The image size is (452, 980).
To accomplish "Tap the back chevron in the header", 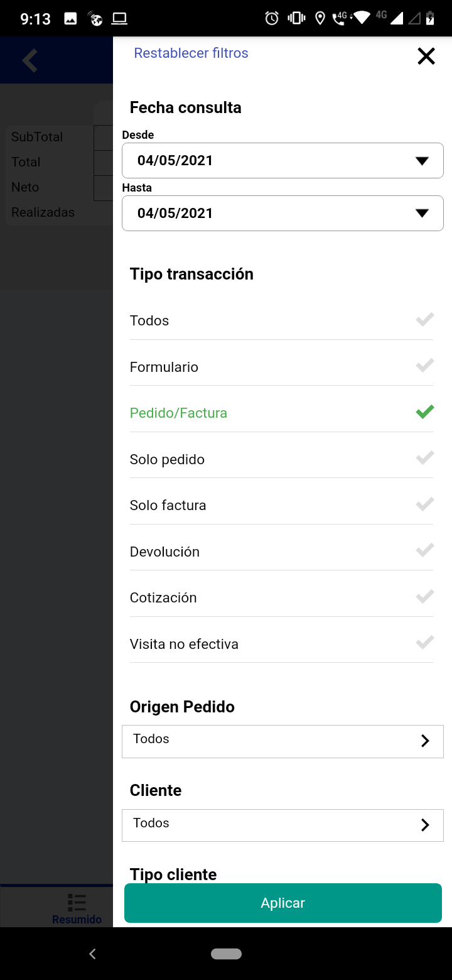I will (x=30, y=60).
